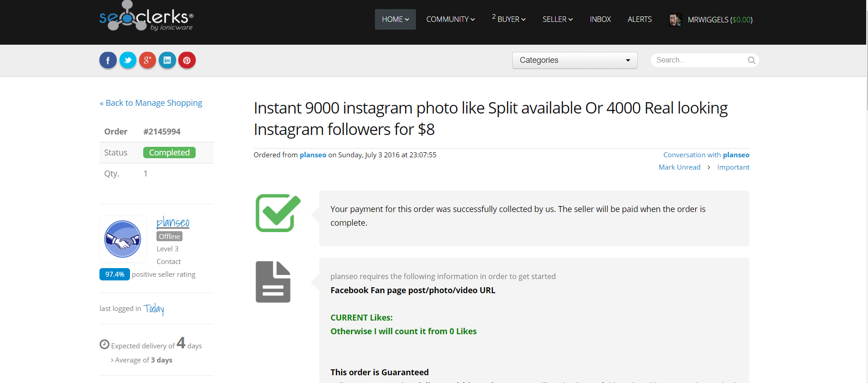Click the Twitter bird icon
The width and height of the screenshot is (868, 383).
point(128,60)
